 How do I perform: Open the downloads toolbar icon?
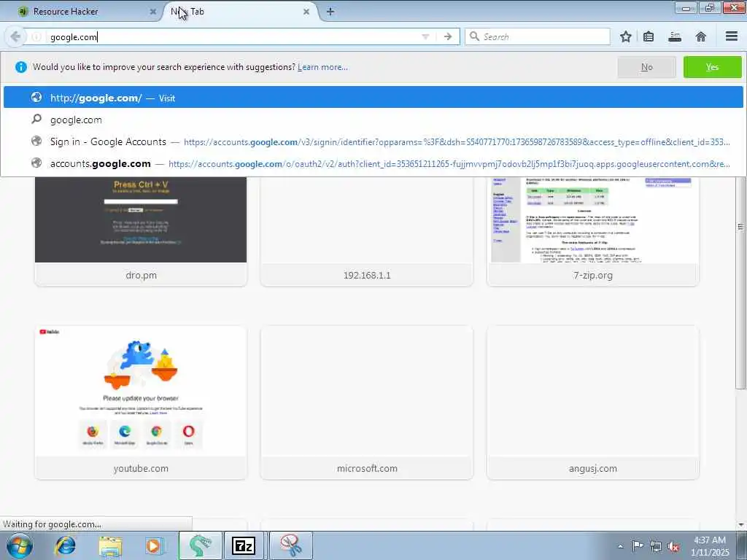click(675, 36)
